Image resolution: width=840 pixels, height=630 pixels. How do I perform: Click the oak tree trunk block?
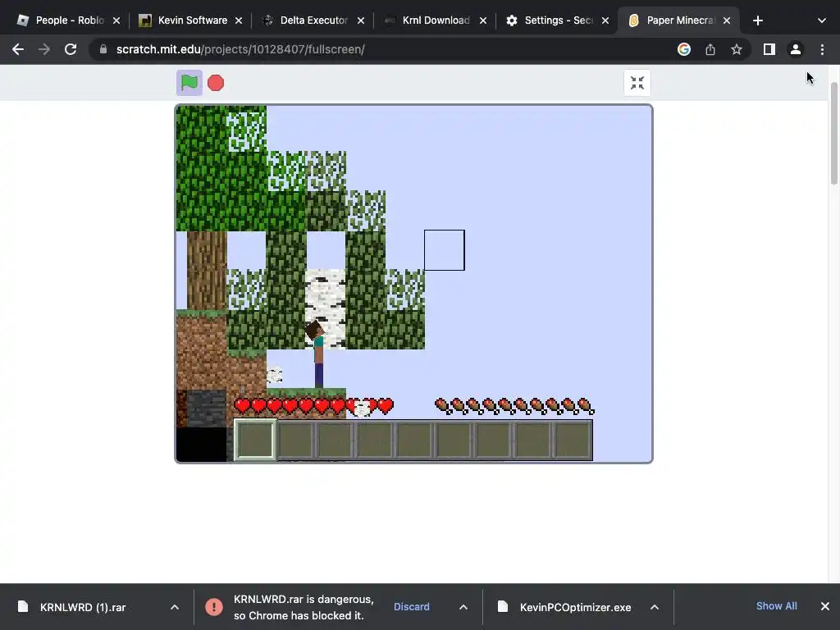(207, 271)
